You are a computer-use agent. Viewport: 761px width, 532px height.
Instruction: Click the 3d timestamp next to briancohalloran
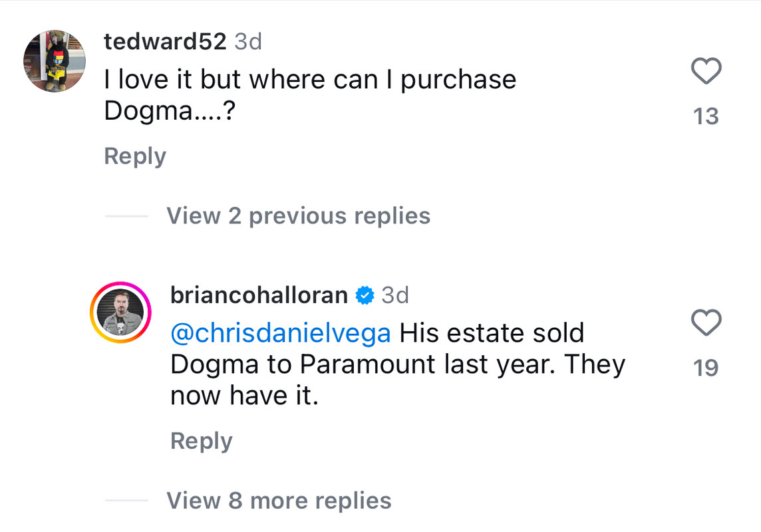coord(395,295)
